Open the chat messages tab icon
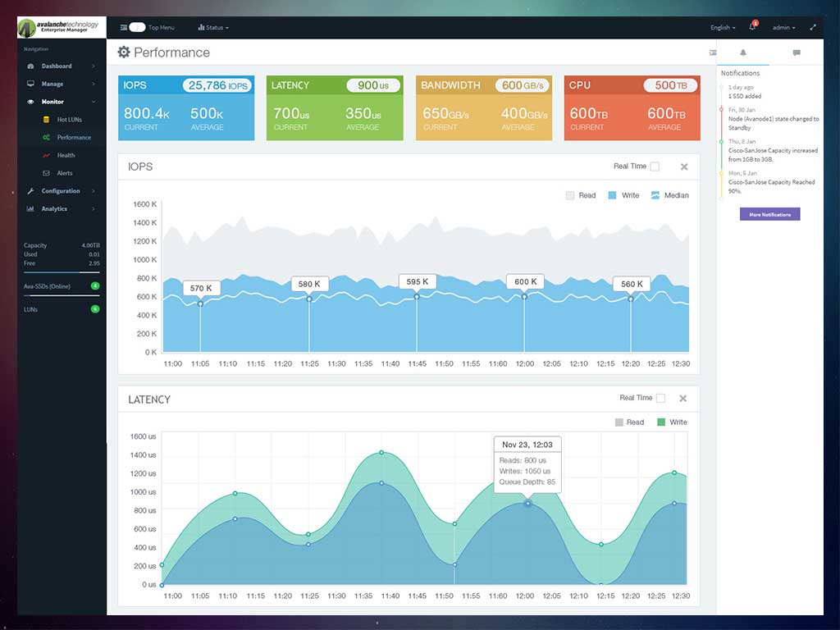 [x=797, y=52]
